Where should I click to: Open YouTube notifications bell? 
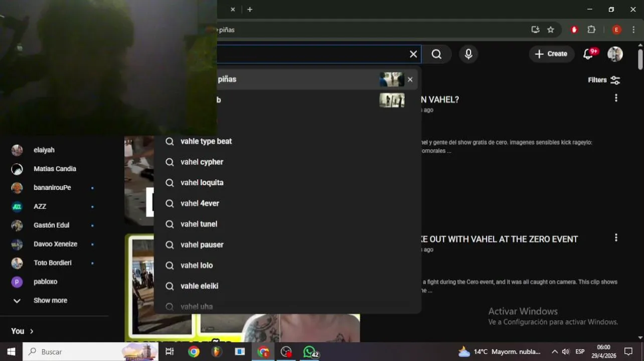[589, 54]
